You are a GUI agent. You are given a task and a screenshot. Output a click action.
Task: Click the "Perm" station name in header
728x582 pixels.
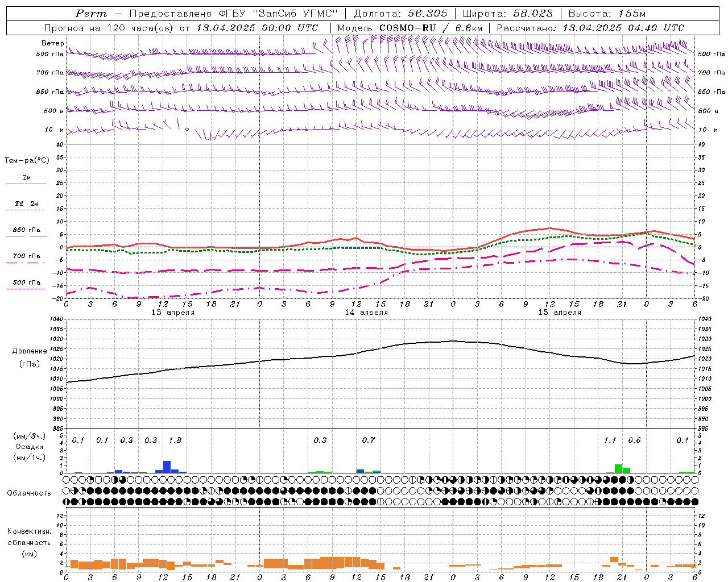pyautogui.click(x=91, y=14)
